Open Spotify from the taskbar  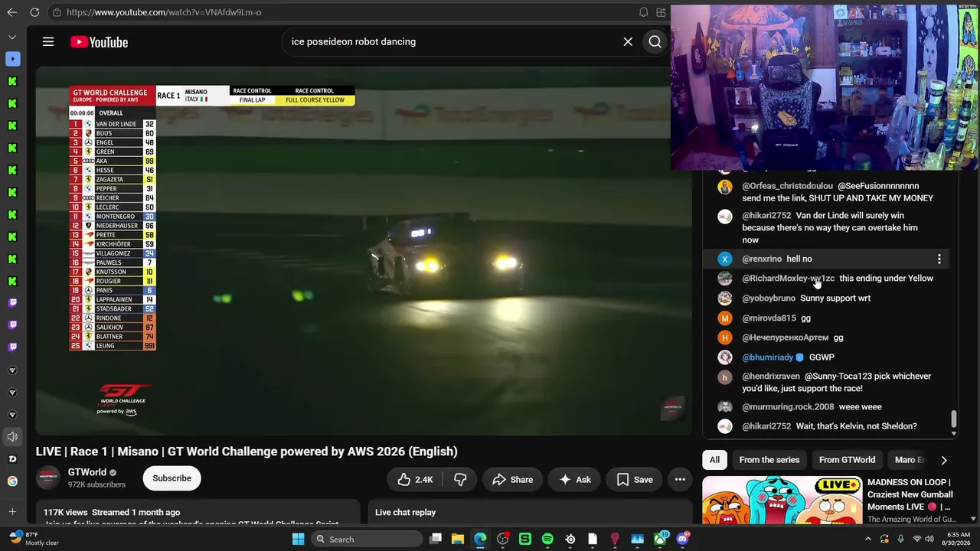(547, 539)
